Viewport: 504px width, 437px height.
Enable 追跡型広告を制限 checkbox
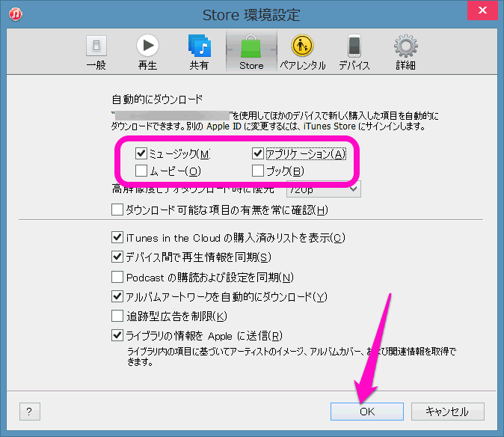tap(117, 316)
